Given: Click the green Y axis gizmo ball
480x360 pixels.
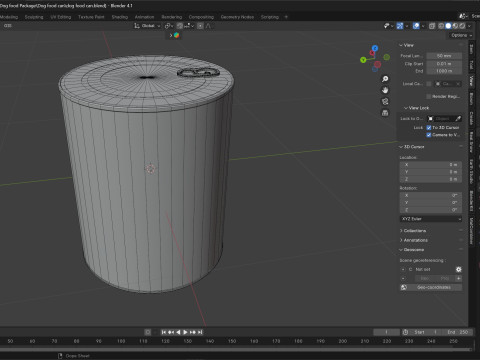Looking at the screenshot, I should [x=363, y=60].
